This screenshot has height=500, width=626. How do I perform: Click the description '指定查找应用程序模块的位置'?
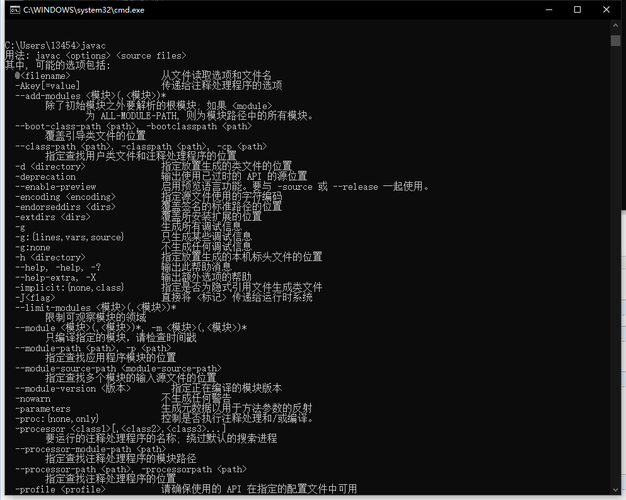(x=111, y=358)
